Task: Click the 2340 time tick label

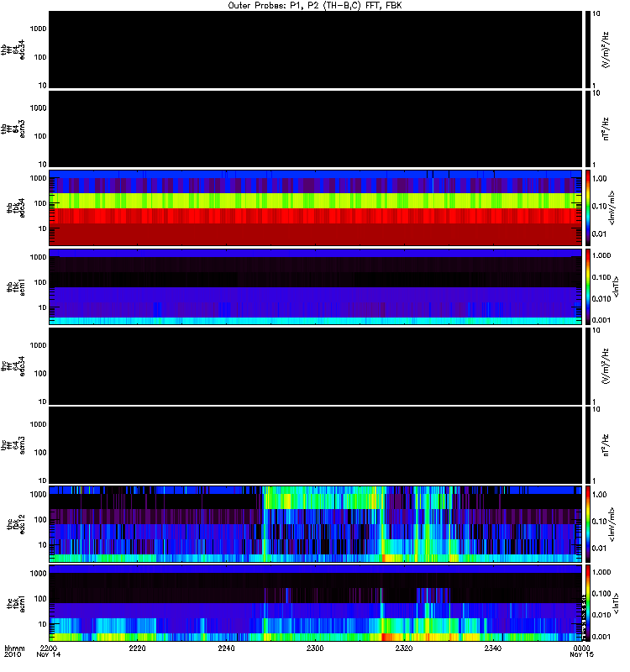Action: 493,648
